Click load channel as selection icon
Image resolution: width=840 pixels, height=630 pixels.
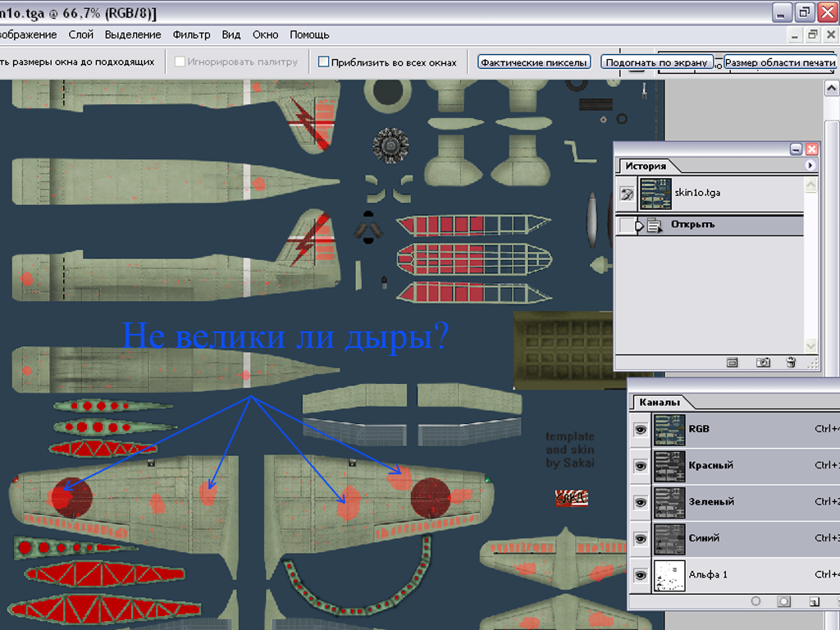[x=756, y=601]
